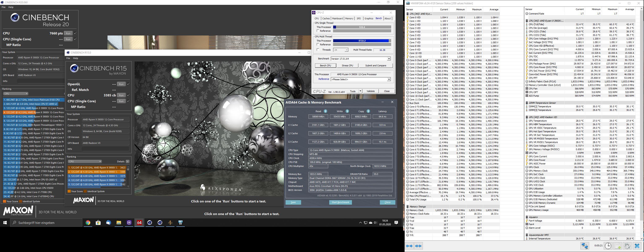Open Cinebench R20 Ranking CPU dropdown

[16, 93]
